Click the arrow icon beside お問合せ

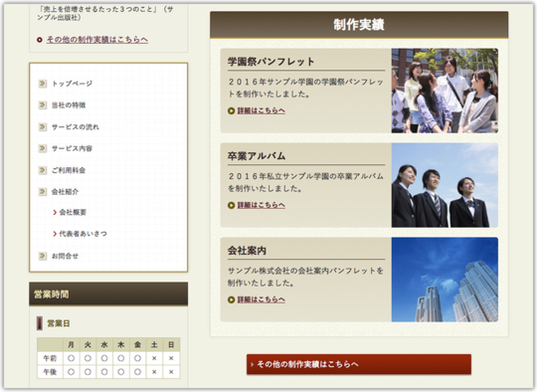coord(43,256)
